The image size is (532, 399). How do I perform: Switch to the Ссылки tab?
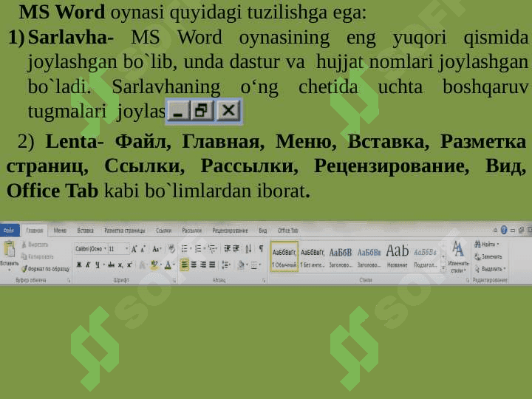click(163, 231)
